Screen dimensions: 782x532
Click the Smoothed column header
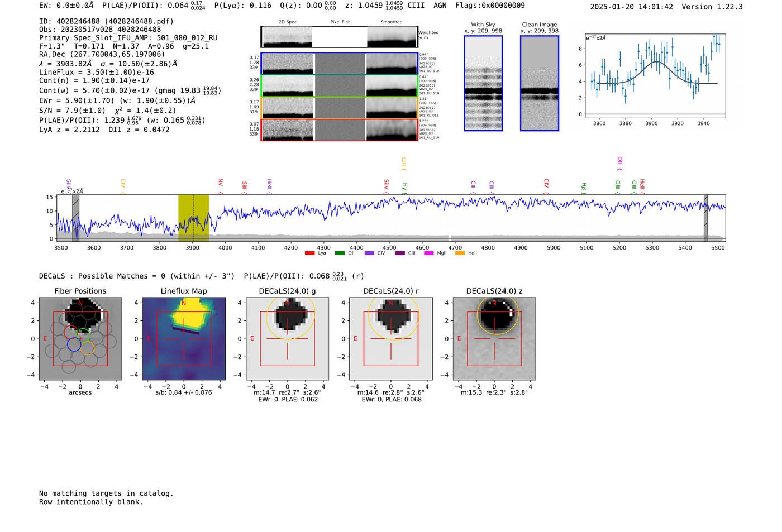tap(391, 22)
